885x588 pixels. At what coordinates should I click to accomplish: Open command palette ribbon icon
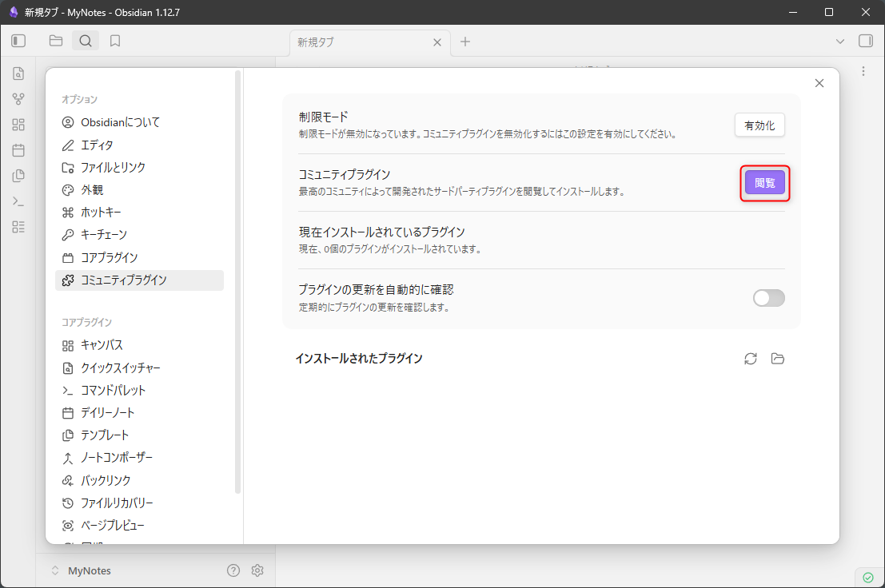18,201
